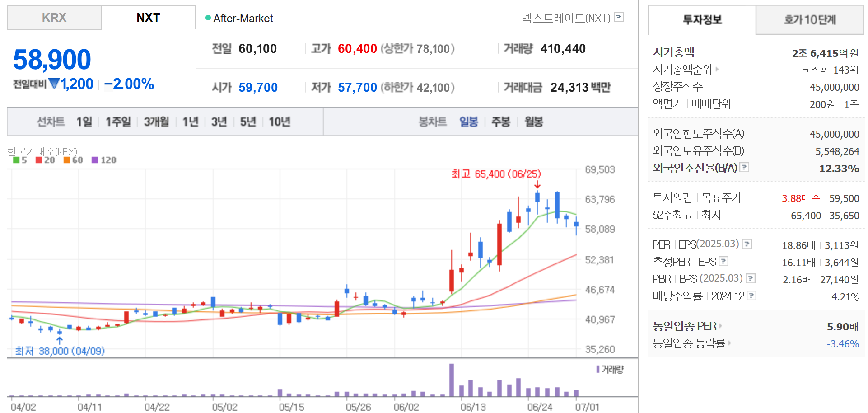The image size is (868, 413).
Task: Click the 선차트 chart type option
Action: pyautogui.click(x=50, y=122)
